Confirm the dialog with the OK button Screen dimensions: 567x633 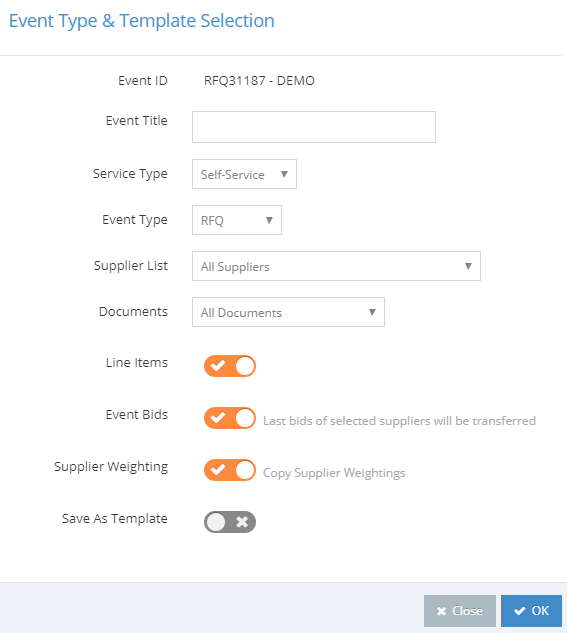pyautogui.click(x=531, y=611)
